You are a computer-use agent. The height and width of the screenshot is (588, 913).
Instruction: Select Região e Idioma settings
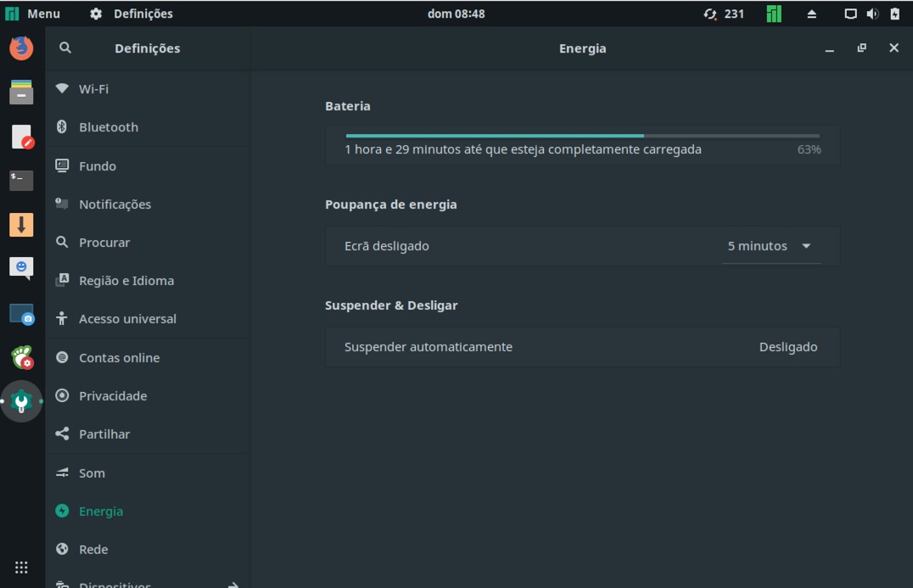pyautogui.click(x=126, y=280)
